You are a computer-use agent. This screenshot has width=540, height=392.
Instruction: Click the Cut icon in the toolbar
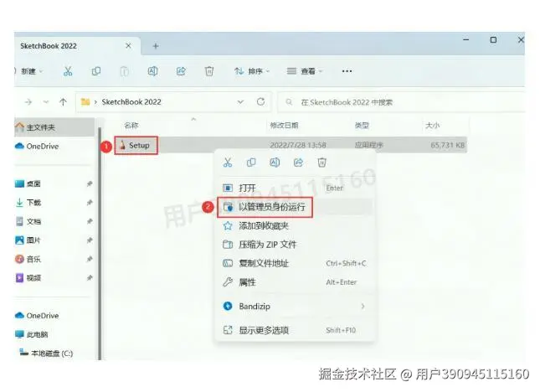point(68,71)
